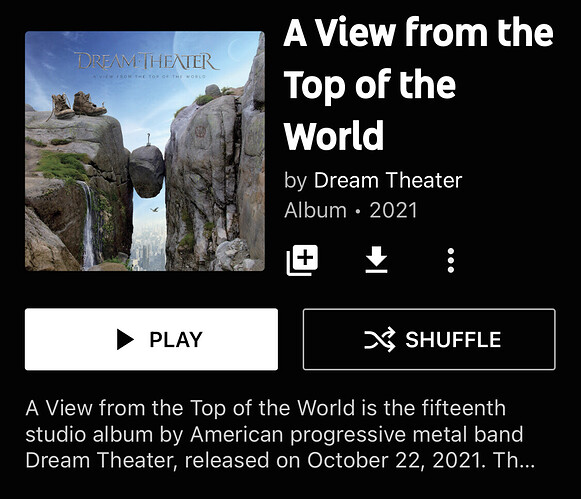Viewport: 581px width, 499px height.
Task: Click the 'Album' type label
Action: 315,210
